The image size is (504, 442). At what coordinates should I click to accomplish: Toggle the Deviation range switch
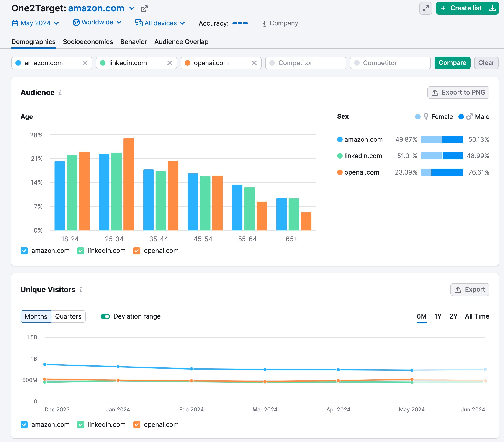point(105,316)
